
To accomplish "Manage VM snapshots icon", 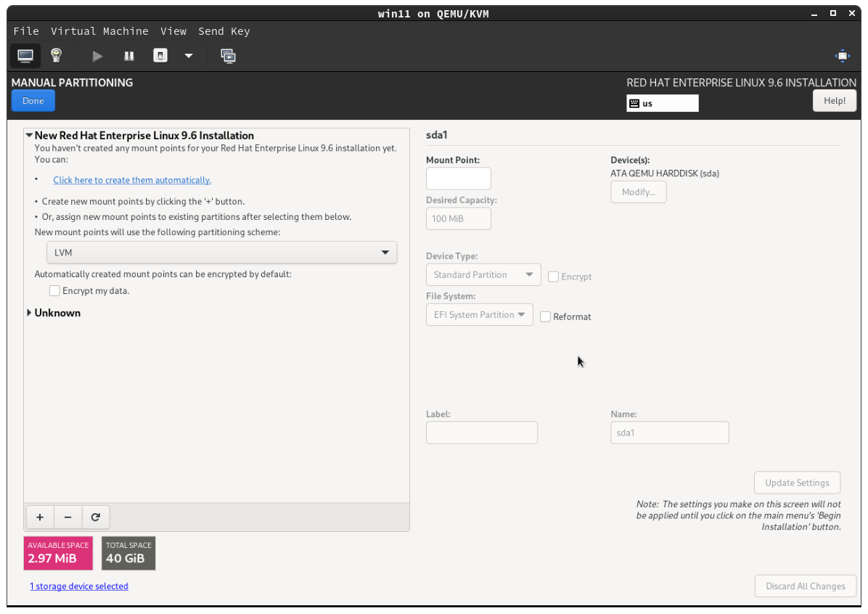I will [x=228, y=56].
